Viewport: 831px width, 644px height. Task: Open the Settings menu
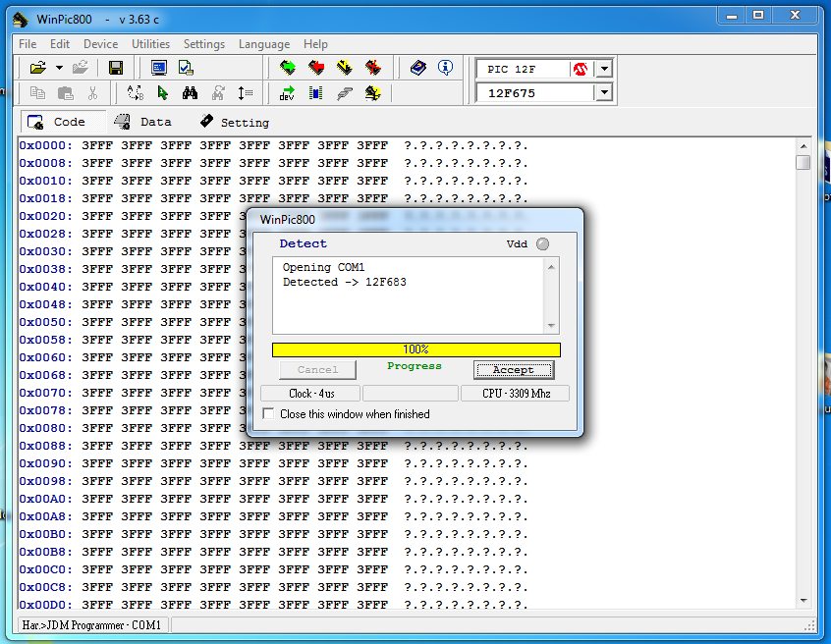tap(204, 44)
